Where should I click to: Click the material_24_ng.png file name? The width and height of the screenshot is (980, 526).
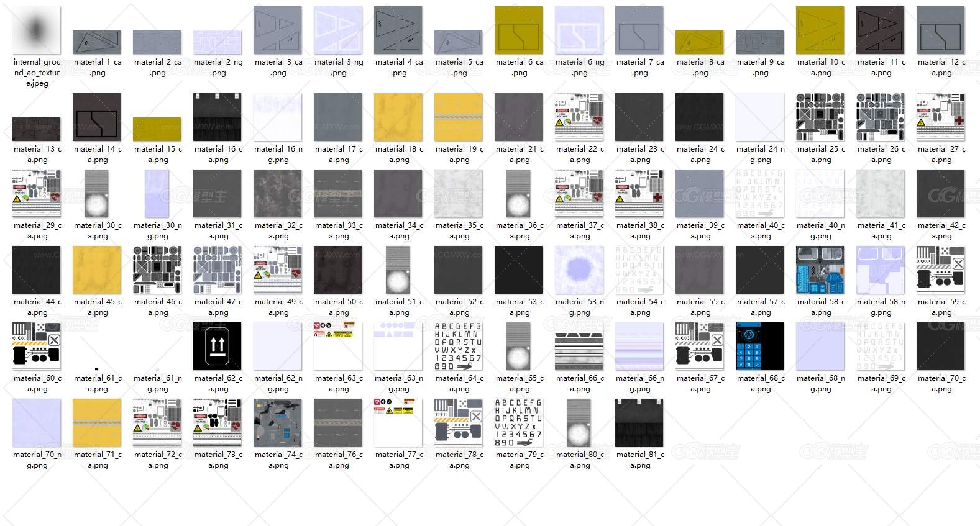point(760,154)
